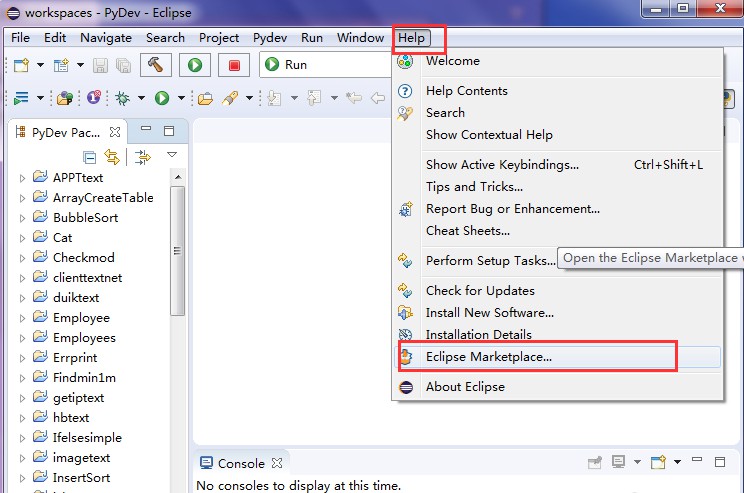744x493 pixels.
Task: Click the Search flashlight toolbar icon
Action: tap(230, 98)
